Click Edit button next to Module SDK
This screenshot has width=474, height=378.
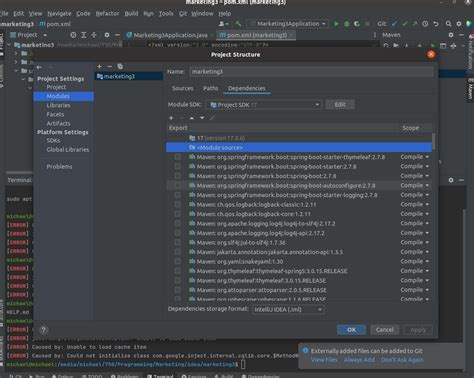click(x=340, y=105)
